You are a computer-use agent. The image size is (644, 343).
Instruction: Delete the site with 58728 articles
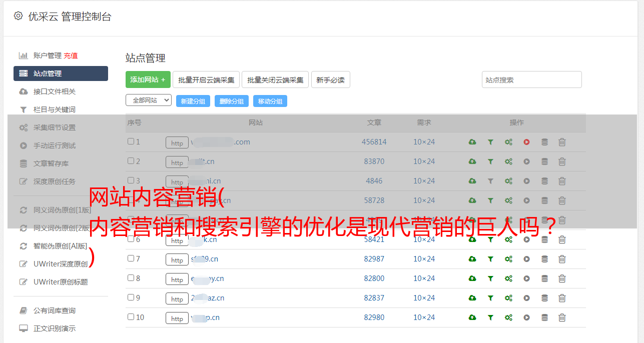click(562, 200)
